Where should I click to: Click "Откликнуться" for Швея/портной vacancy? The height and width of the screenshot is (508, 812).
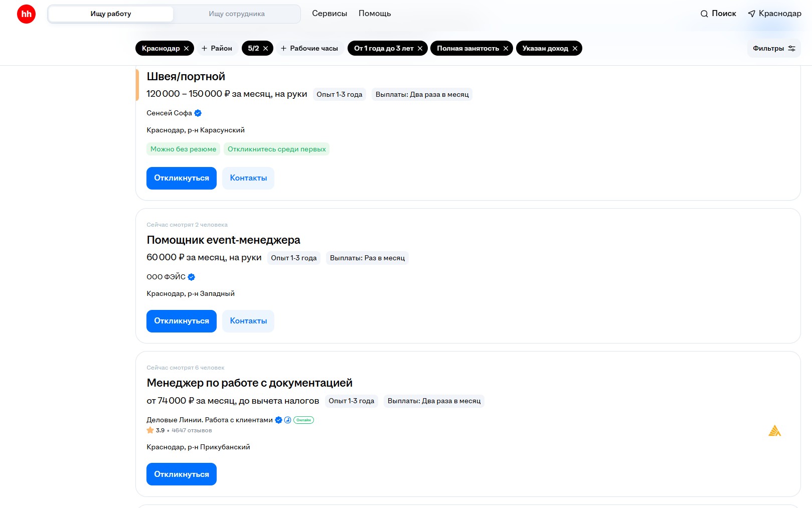coord(182,178)
